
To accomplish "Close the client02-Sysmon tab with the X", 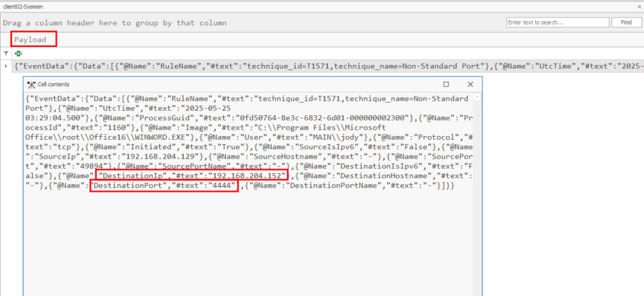I will 635,5.
